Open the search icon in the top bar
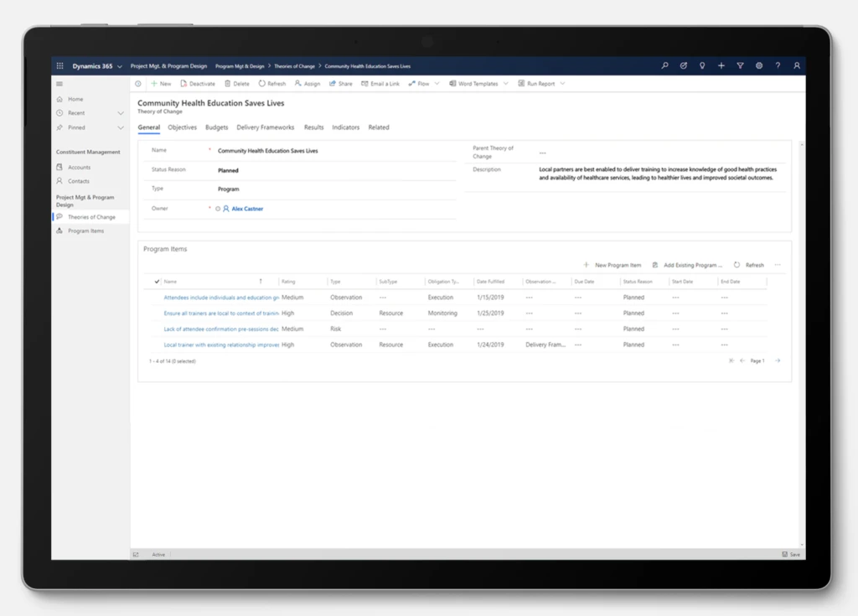The width and height of the screenshot is (858, 616). tap(664, 65)
